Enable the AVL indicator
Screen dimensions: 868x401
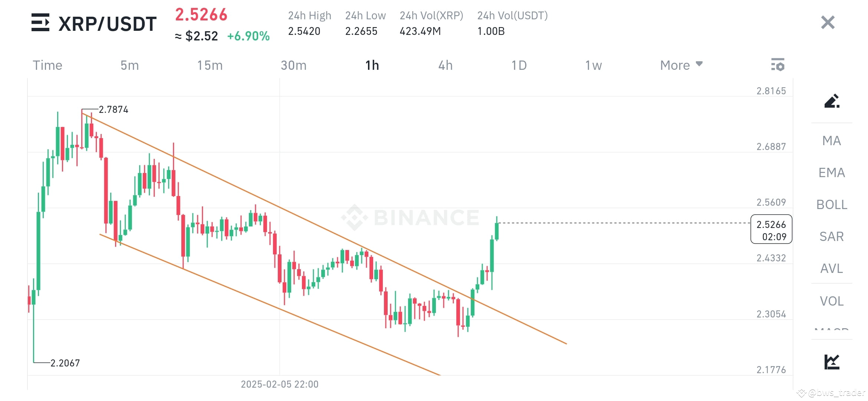[x=831, y=269]
